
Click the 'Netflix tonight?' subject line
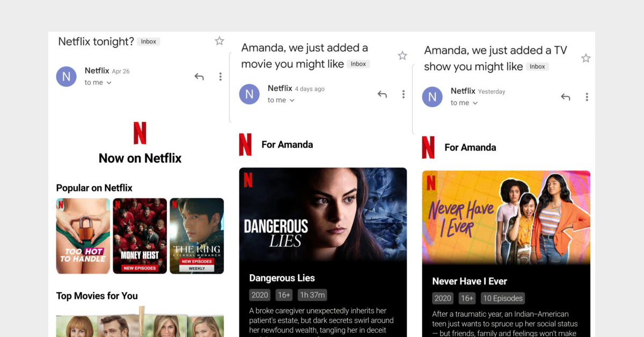coord(96,41)
